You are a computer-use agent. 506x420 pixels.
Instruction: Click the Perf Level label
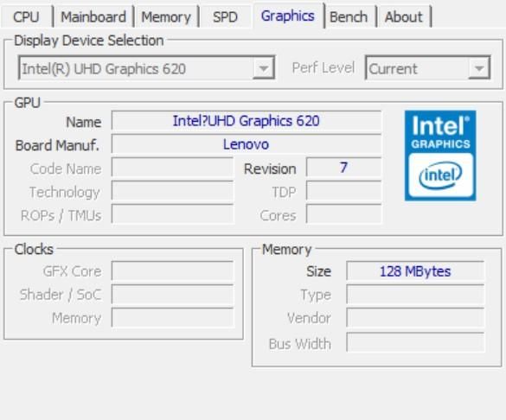pos(323,68)
